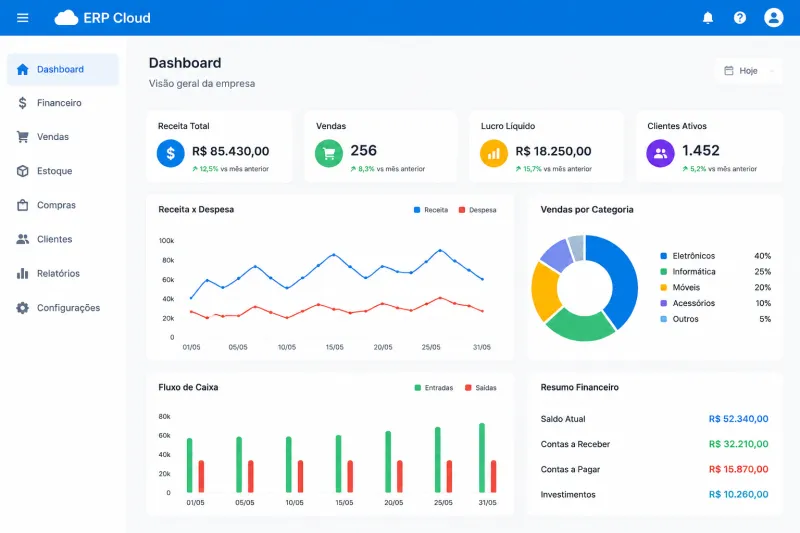Screen dimensions: 800x533
Task: Open Compras from the sidebar
Action: point(63,205)
